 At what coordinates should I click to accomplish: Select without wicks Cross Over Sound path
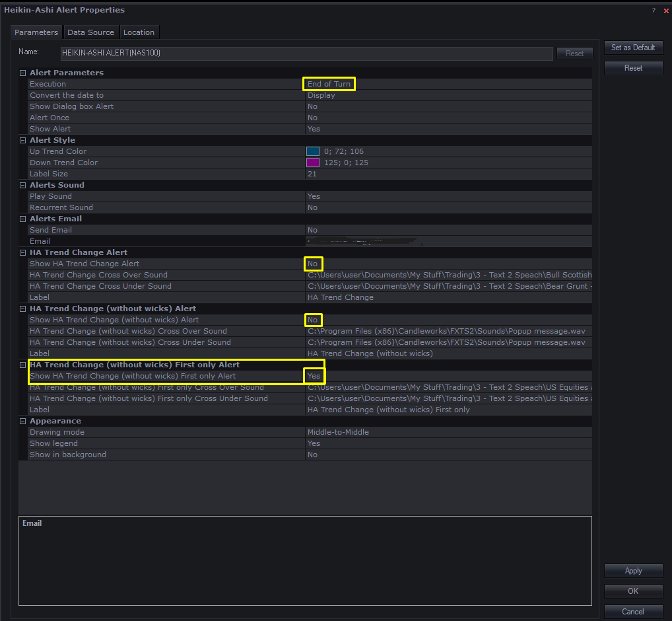click(446, 331)
